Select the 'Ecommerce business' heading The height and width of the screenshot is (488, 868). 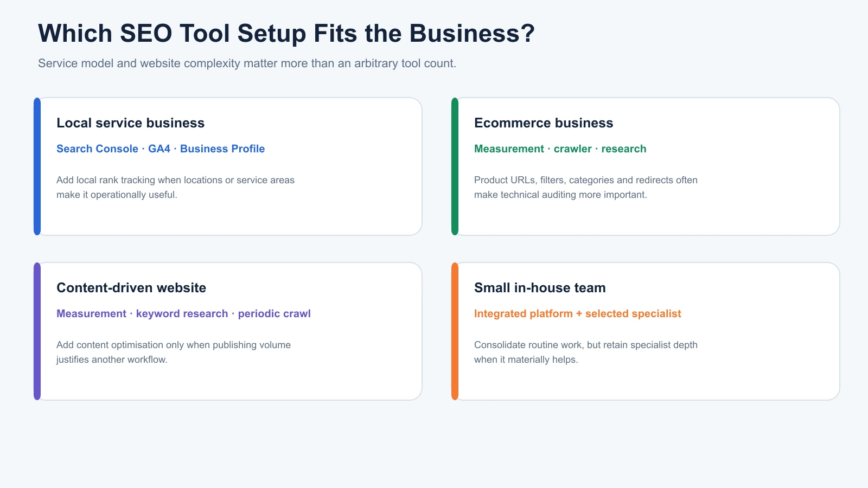tap(544, 123)
